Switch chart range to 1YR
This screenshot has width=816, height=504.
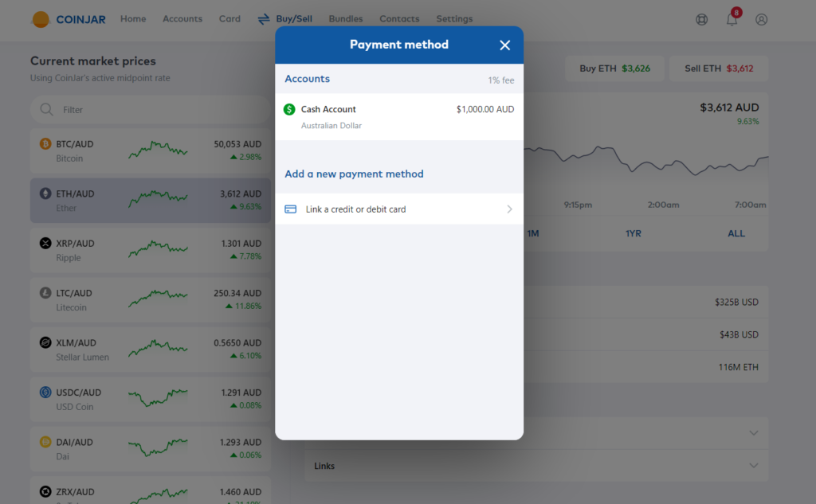(x=634, y=233)
